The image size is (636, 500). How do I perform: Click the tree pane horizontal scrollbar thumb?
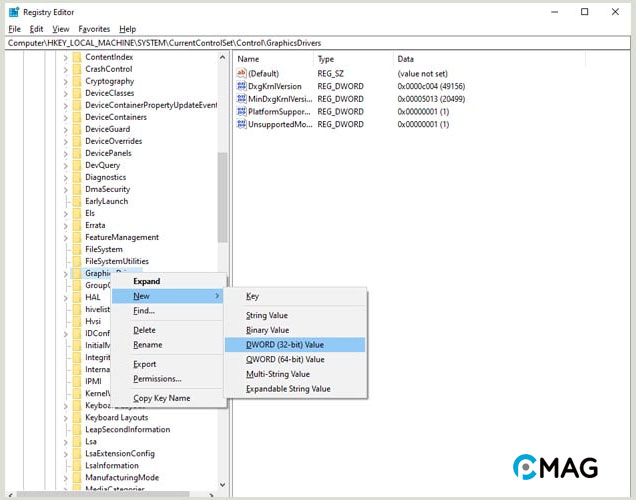[x=103, y=494]
